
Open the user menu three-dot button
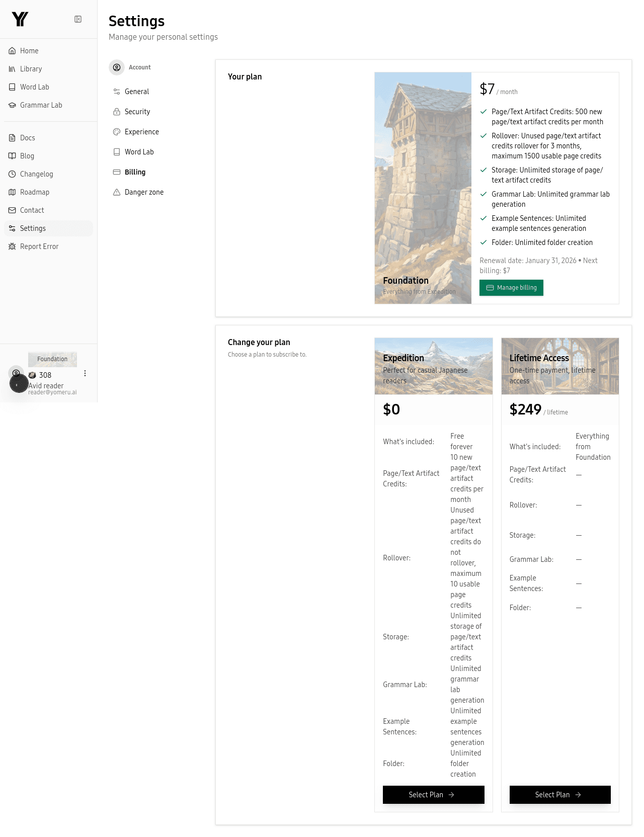[85, 373]
